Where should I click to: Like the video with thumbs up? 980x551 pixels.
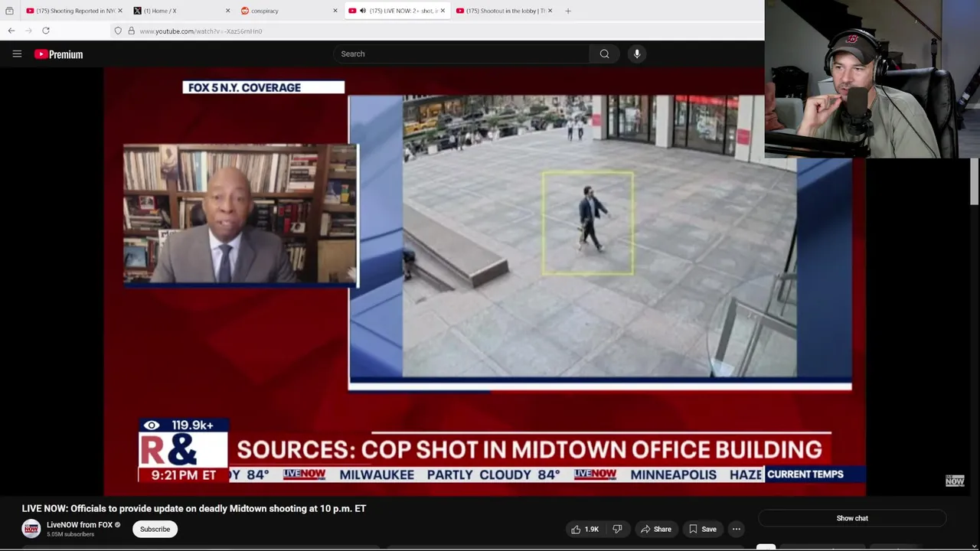584,529
